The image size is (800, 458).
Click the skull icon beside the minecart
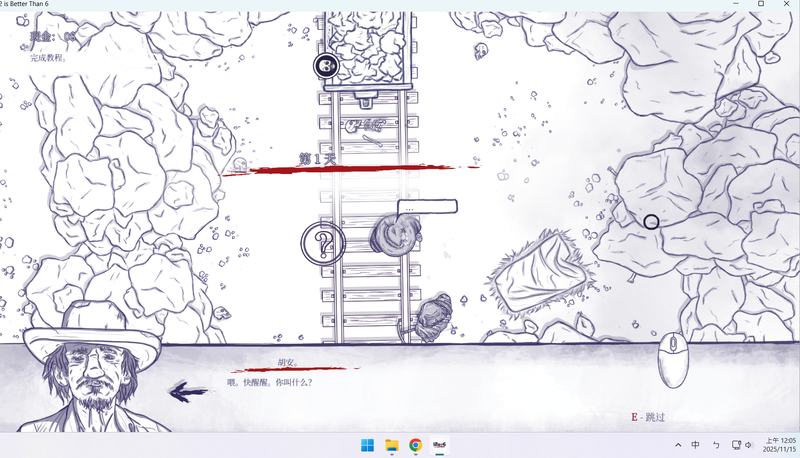coord(327,66)
